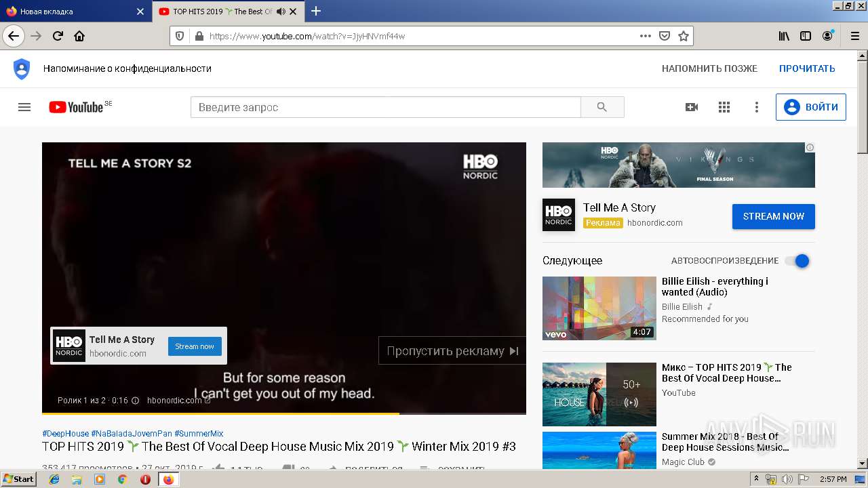The image size is (868, 488).
Task: Click the Pocket save icon
Action: [x=665, y=36]
